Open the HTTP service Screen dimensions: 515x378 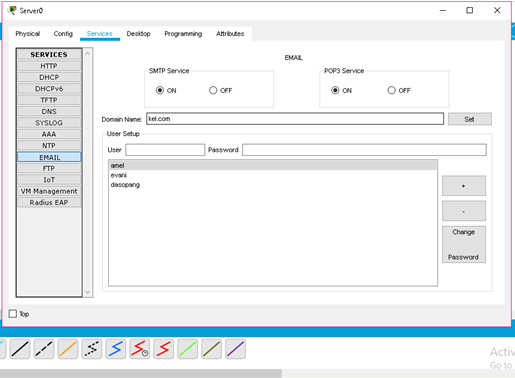point(49,66)
